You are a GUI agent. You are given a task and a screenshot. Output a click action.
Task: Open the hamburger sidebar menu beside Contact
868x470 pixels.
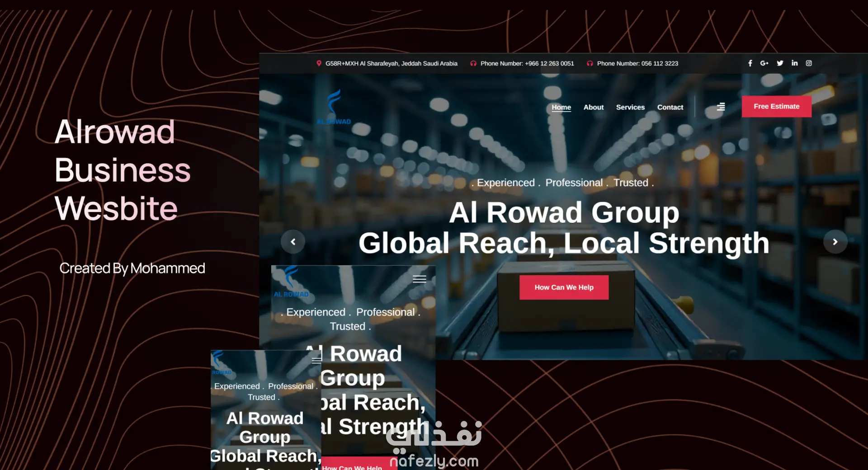pos(721,107)
